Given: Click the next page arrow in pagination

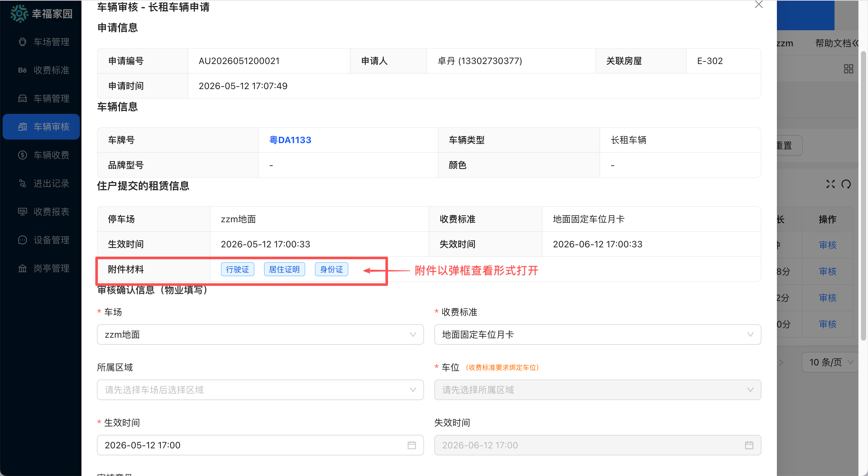Looking at the screenshot, I should [x=781, y=362].
